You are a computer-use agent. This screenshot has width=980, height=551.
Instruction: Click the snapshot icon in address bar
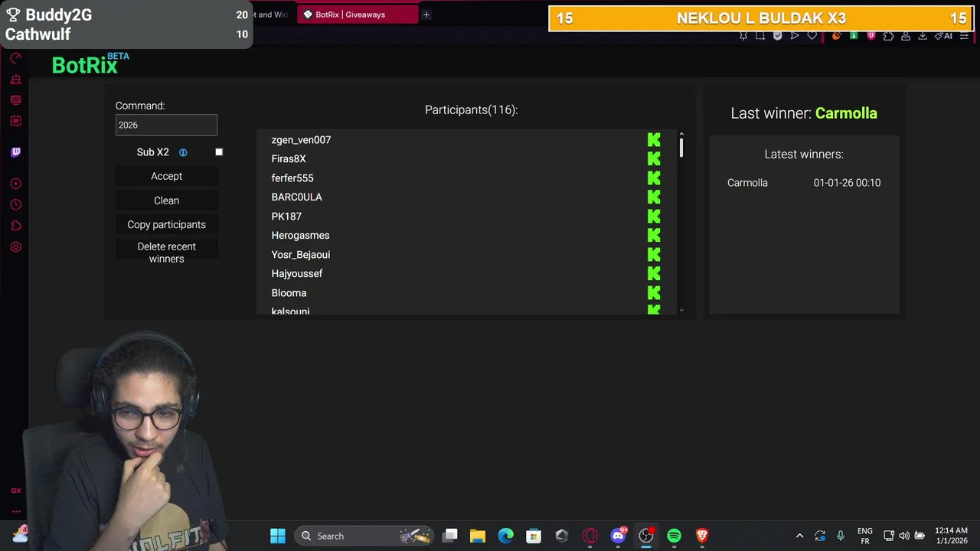(760, 36)
